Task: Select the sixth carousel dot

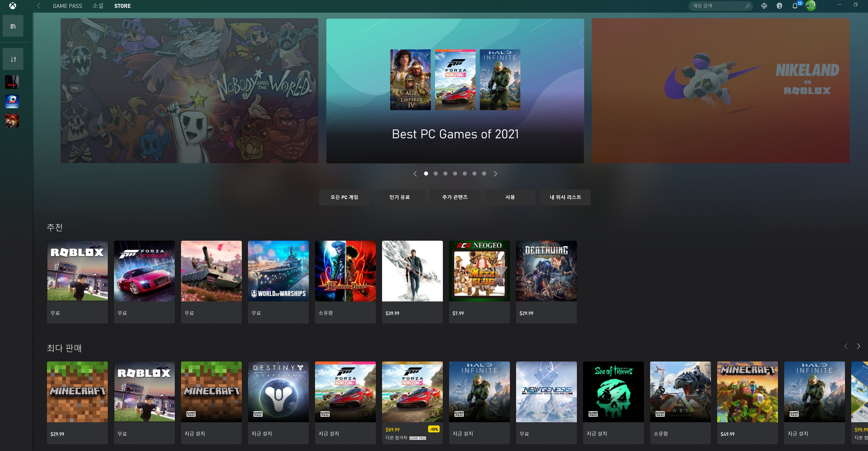Action: (474, 174)
